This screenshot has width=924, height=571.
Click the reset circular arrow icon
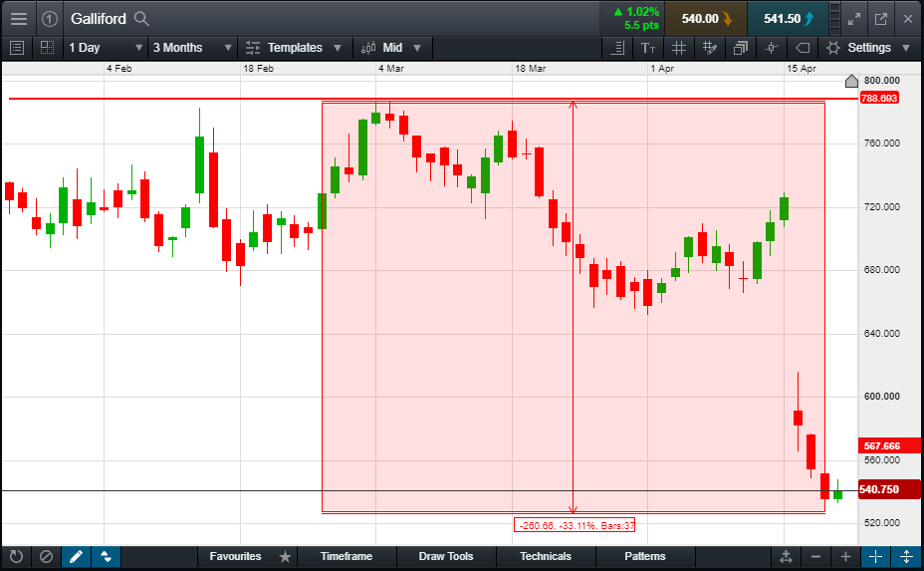point(16,556)
